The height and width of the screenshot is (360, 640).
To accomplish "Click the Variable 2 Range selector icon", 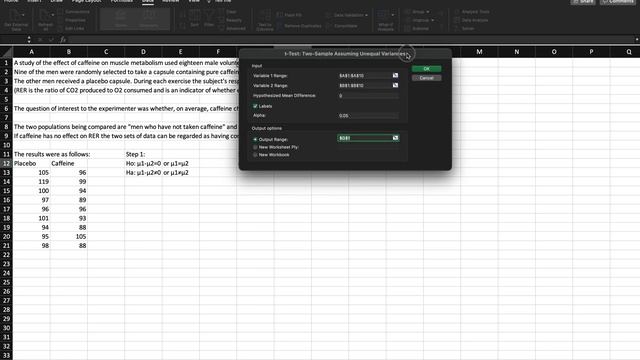I will coord(395,85).
